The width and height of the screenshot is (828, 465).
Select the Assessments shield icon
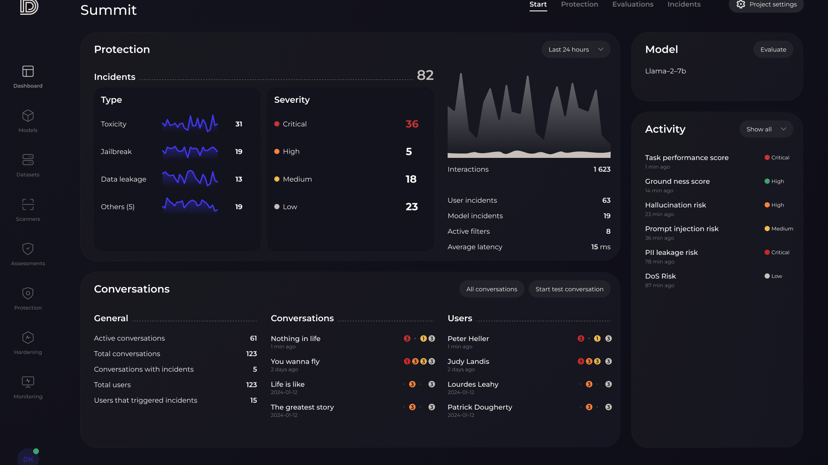tap(28, 249)
